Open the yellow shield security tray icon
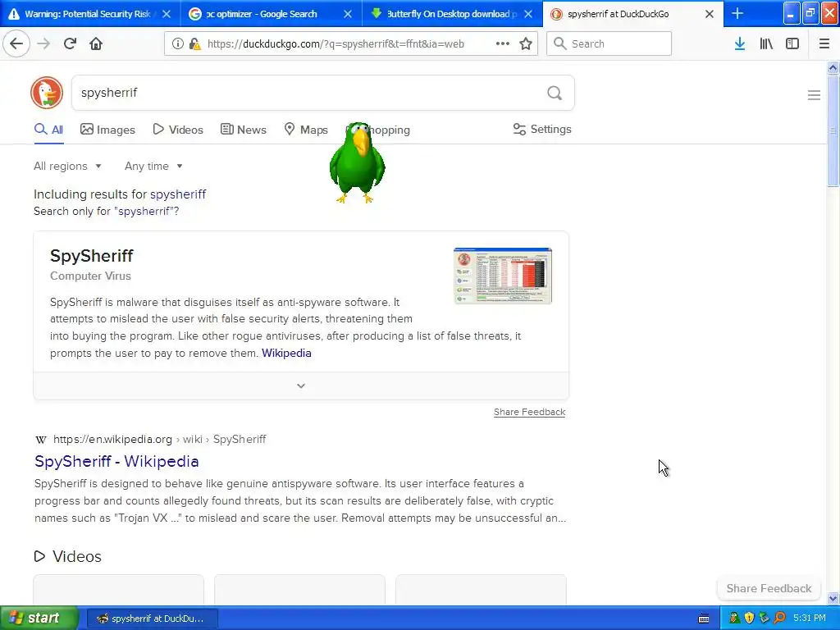 749,619
